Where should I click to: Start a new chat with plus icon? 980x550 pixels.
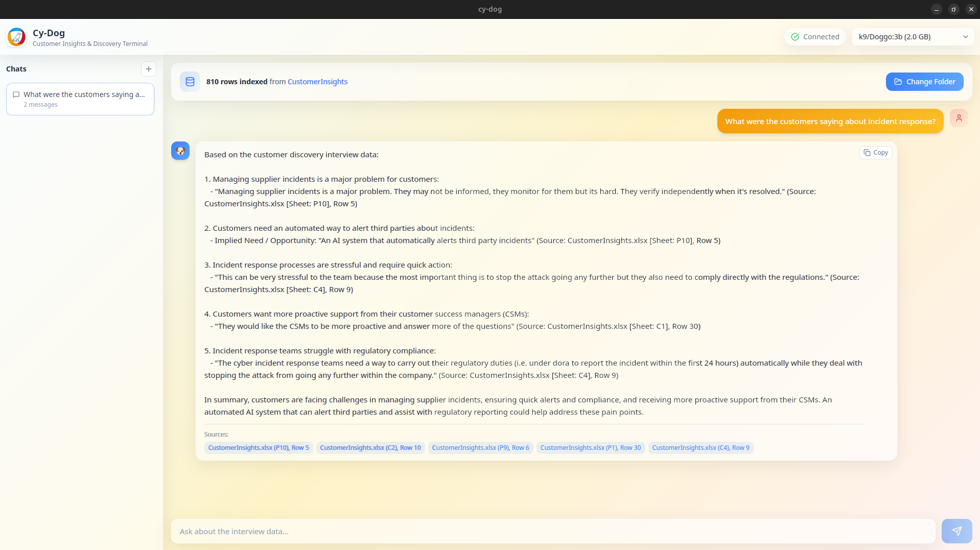[x=148, y=69]
